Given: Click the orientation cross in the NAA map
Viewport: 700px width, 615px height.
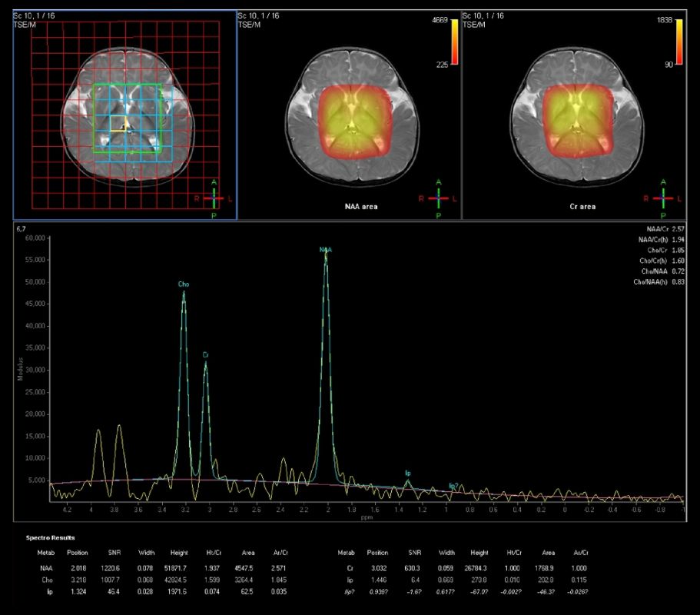Looking at the screenshot, I should tap(439, 198).
